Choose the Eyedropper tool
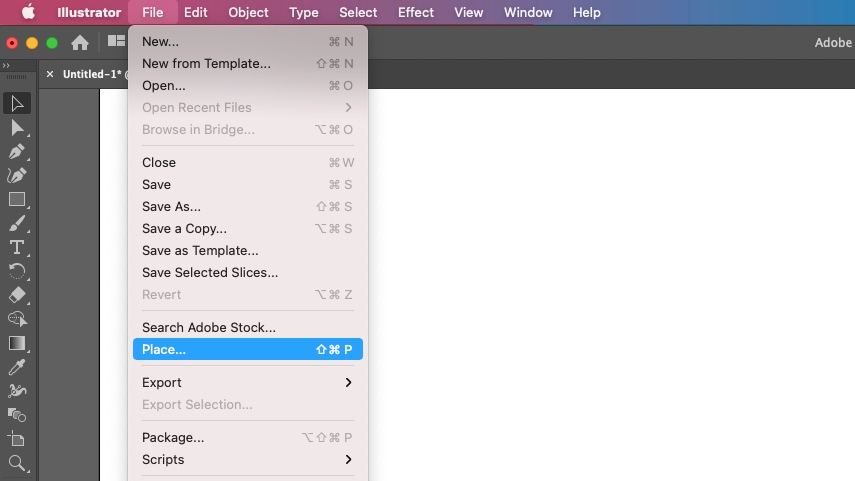 point(17,367)
